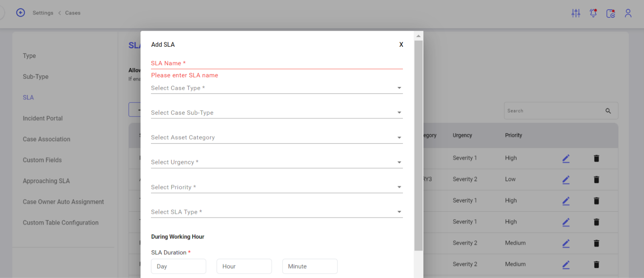Open the Select Urgency dropdown
The width and height of the screenshot is (644, 278).
277,162
